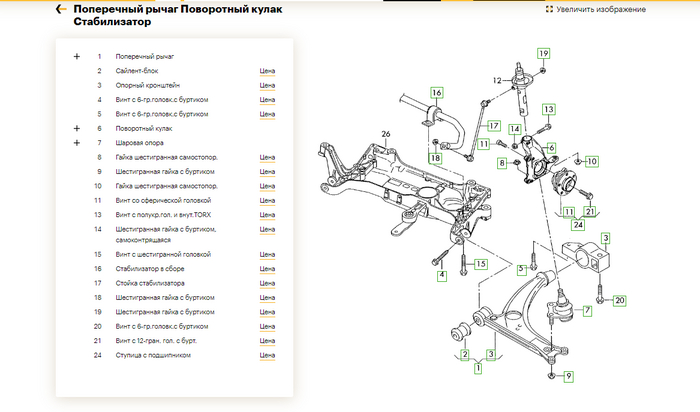This screenshot has height=412, width=700.
Task: Click diagram callout 21
Action: (x=590, y=212)
